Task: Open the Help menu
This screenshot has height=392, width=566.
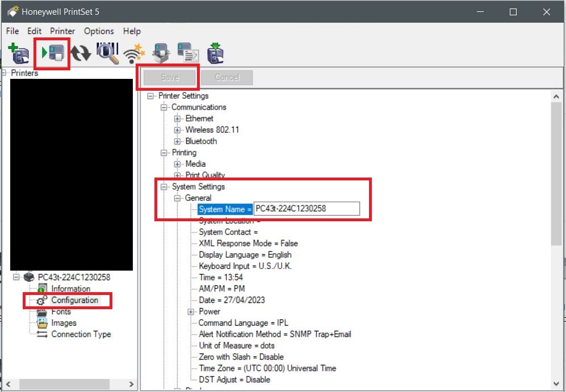Action: (132, 31)
